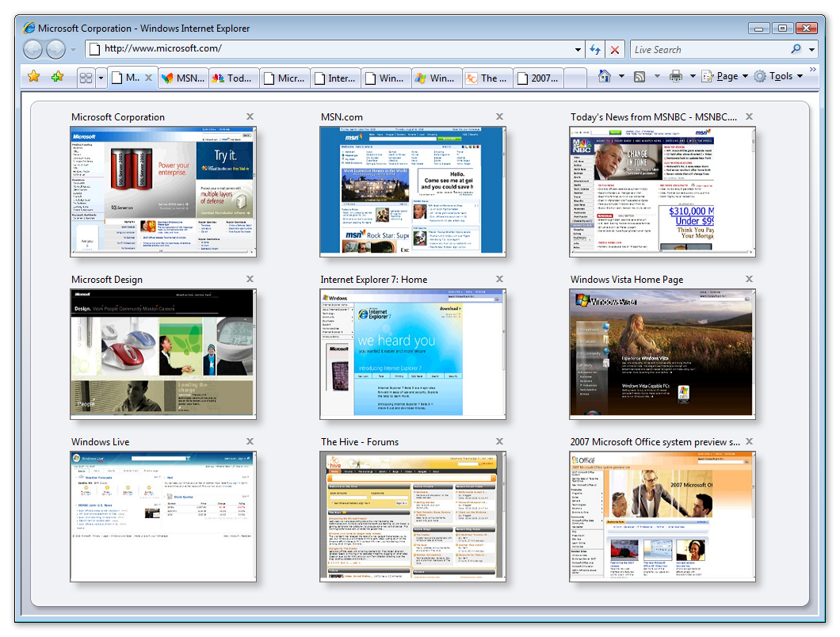Image resolution: width=840 pixels, height=637 pixels.
Task: Click the Print icon in the toolbar
Action: (675, 76)
